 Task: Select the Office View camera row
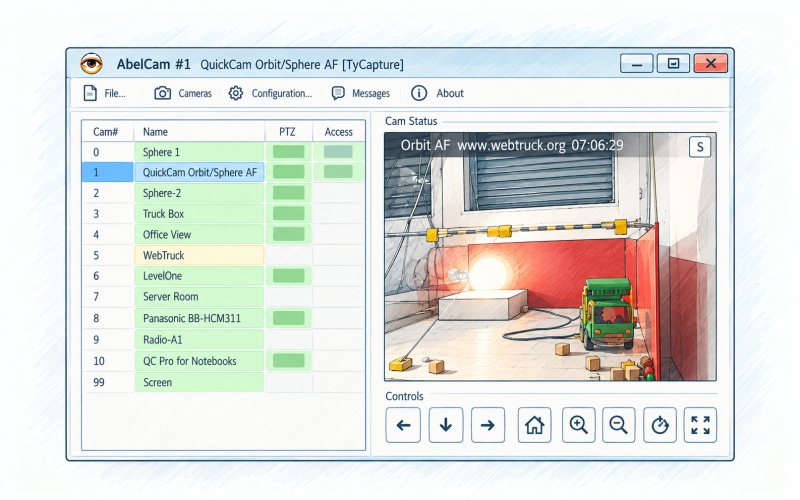coord(223,235)
